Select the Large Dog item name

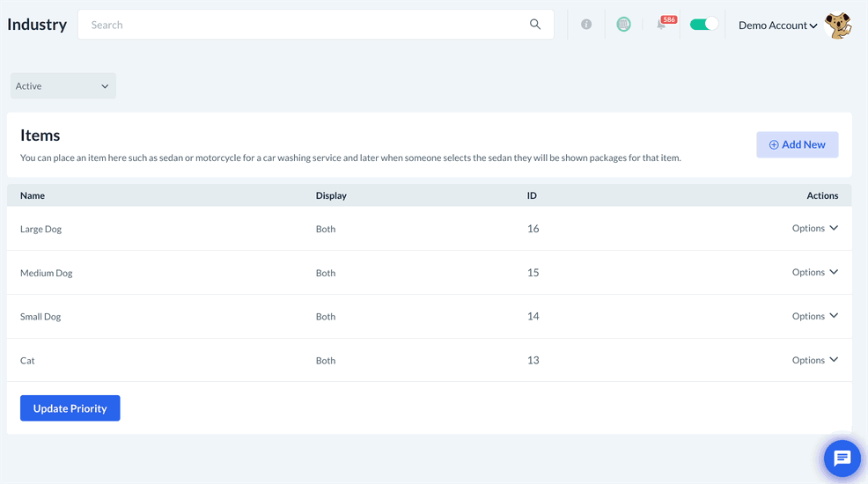click(41, 229)
